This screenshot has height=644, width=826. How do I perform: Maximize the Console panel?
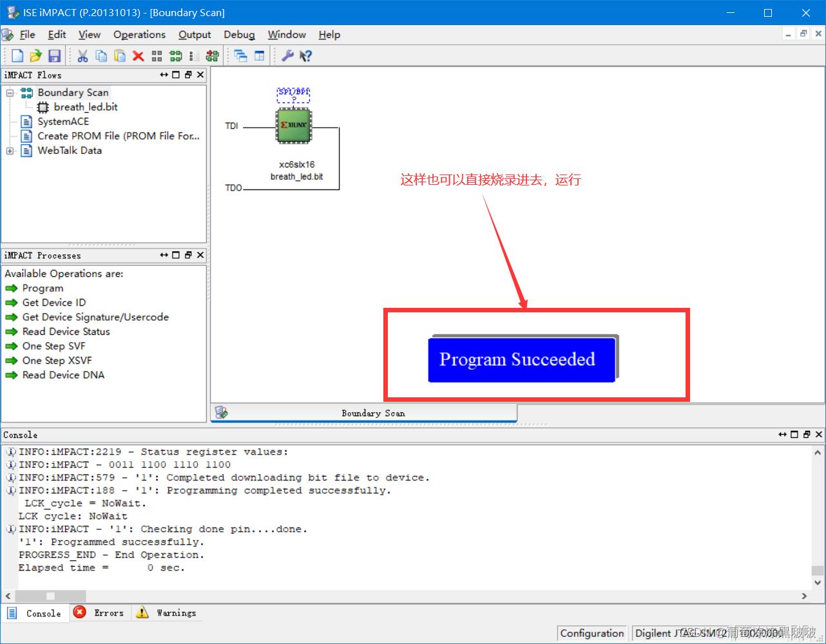(794, 435)
